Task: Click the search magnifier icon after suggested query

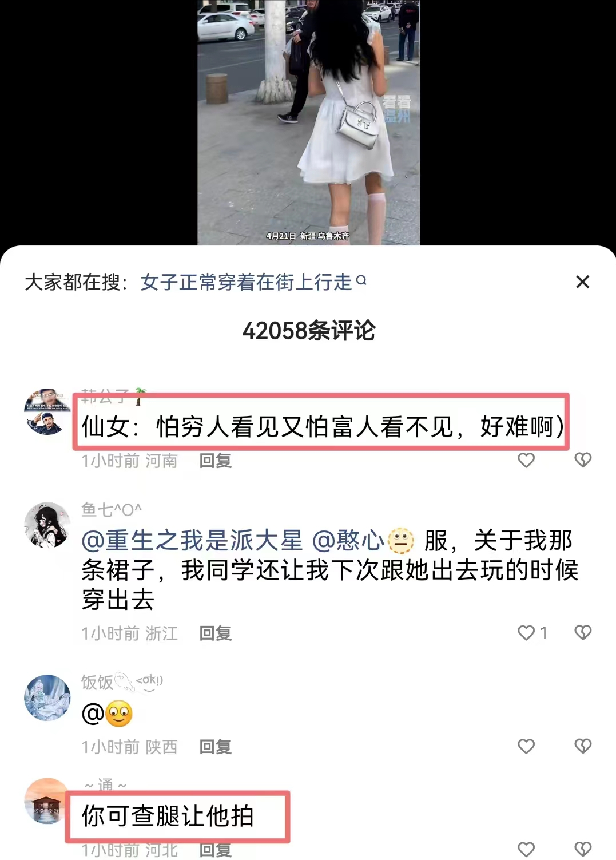Action: coord(361,280)
